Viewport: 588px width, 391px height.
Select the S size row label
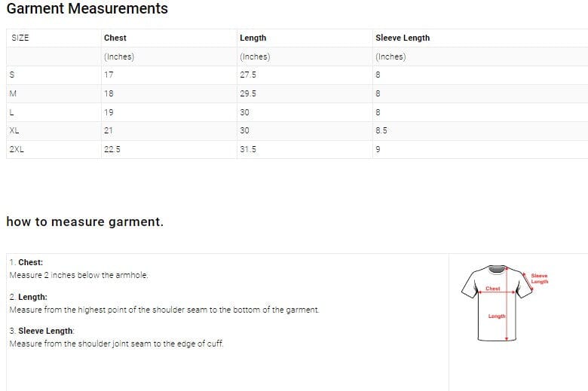click(x=11, y=75)
